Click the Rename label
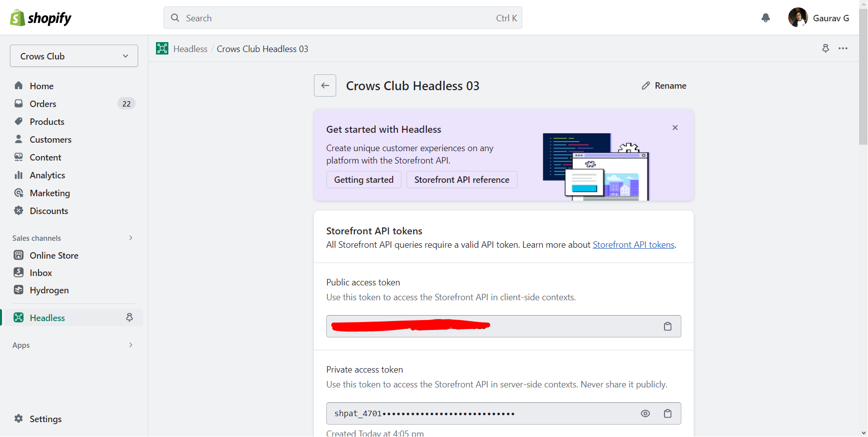 [670, 86]
